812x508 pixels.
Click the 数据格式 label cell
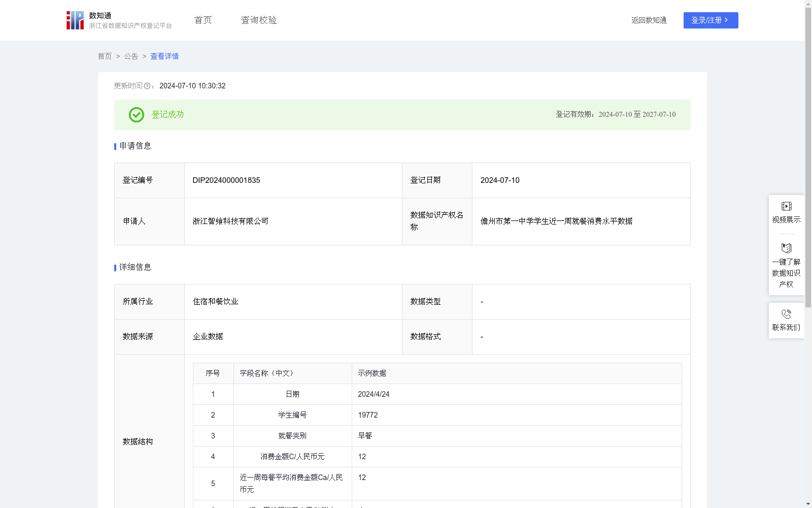point(437,337)
